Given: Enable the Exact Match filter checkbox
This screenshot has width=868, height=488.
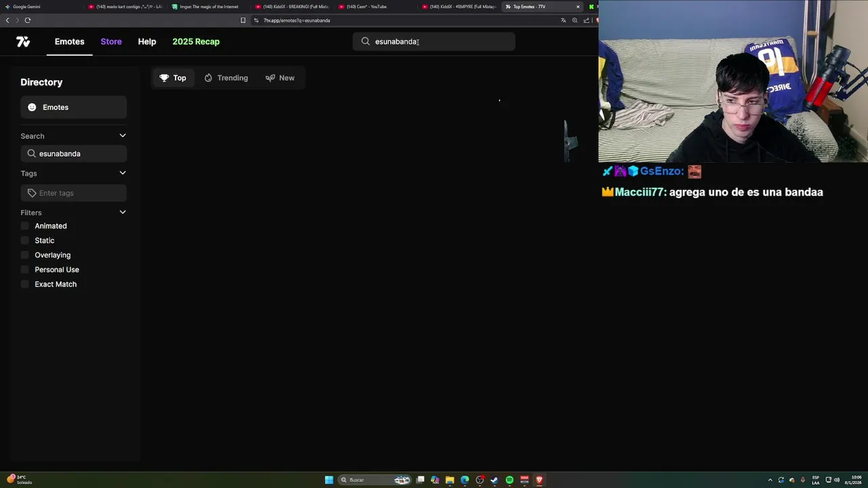Looking at the screenshot, I should coord(25,284).
